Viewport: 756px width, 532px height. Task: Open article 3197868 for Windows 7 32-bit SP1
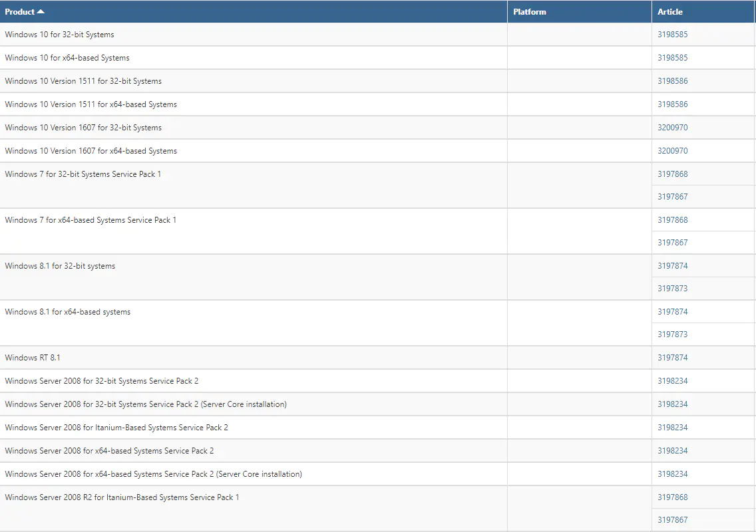[673, 174]
